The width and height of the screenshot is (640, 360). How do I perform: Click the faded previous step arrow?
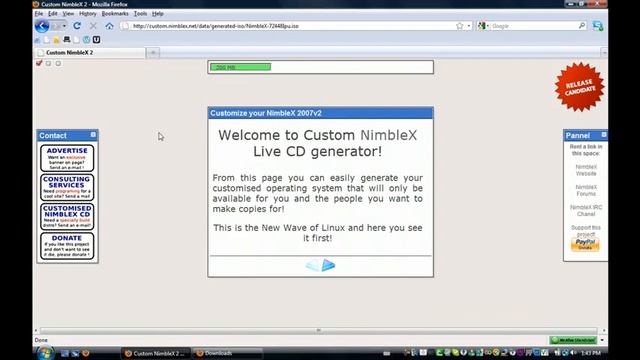pos(313,265)
